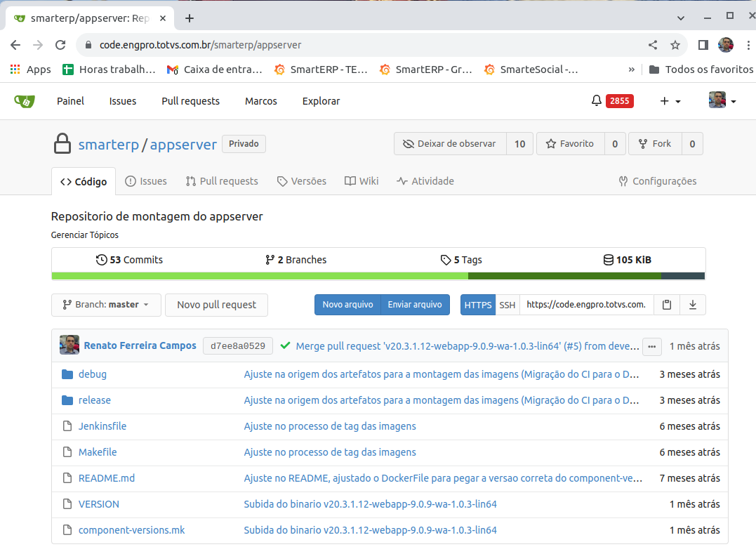Reload the page with refresh icon
Image resolution: width=756 pixels, height=554 pixels.
click(60, 45)
